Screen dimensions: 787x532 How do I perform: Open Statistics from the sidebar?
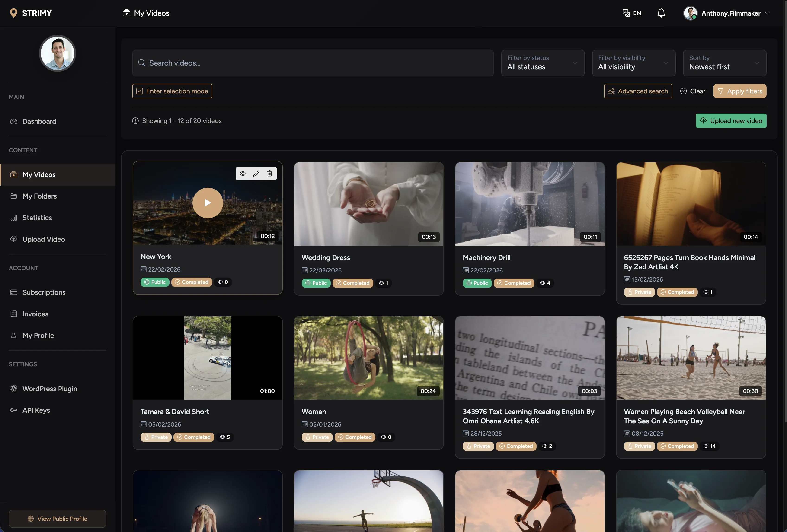coord(37,218)
